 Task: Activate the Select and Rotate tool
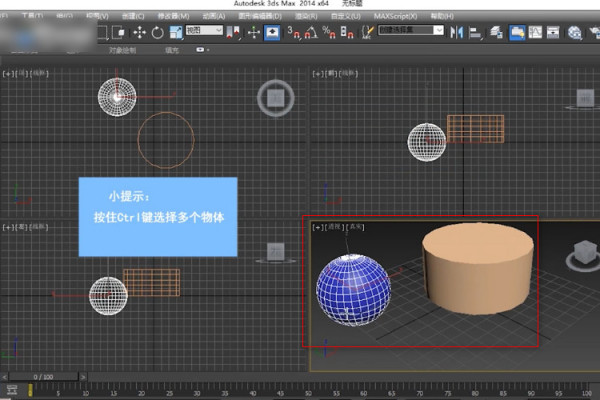coord(158,33)
